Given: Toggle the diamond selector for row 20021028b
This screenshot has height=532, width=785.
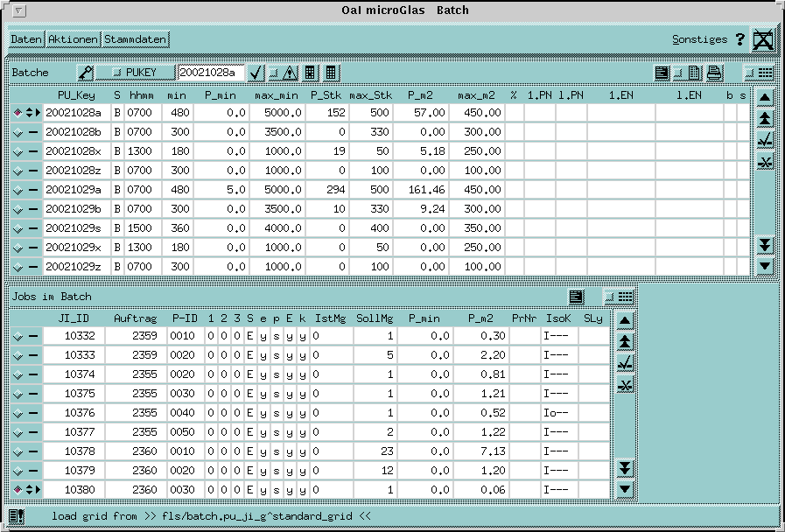Looking at the screenshot, I should coord(18,131).
